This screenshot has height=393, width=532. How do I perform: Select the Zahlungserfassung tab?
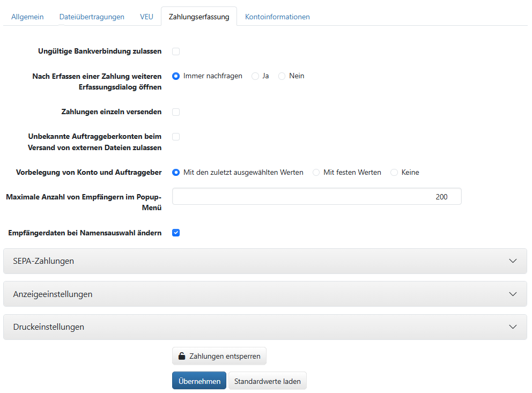(x=199, y=17)
